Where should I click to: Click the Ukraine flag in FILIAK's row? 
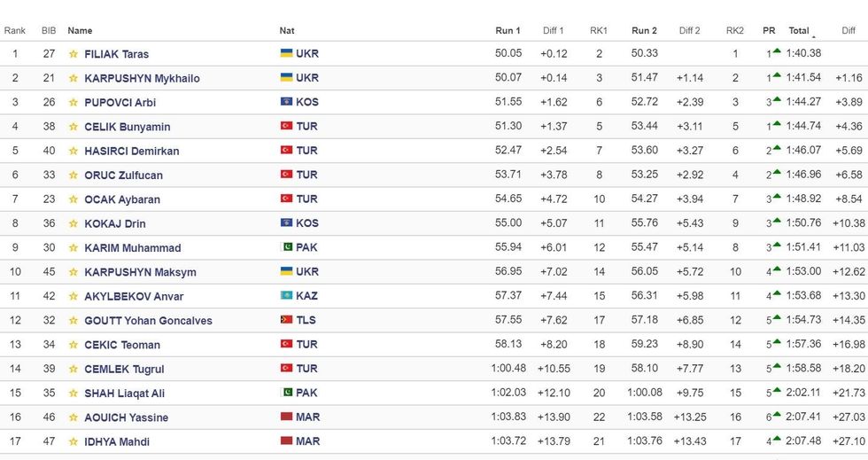point(286,54)
